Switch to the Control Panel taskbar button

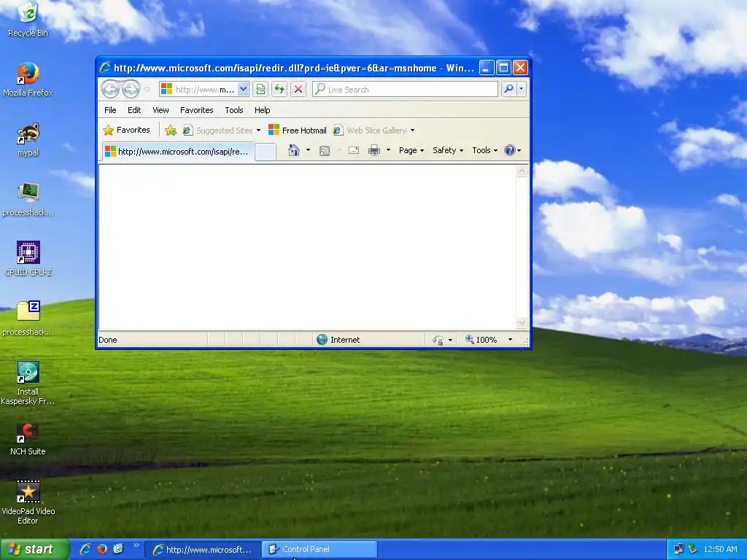320,550
